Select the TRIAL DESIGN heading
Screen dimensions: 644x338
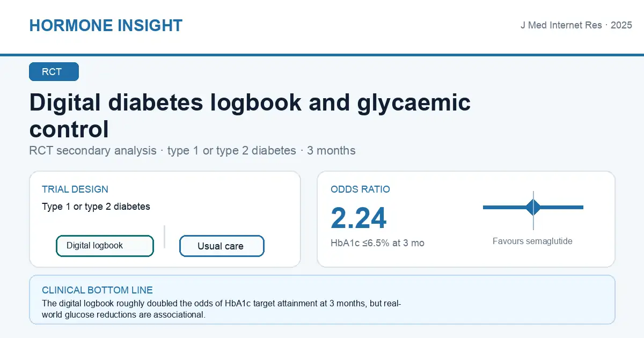75,189
